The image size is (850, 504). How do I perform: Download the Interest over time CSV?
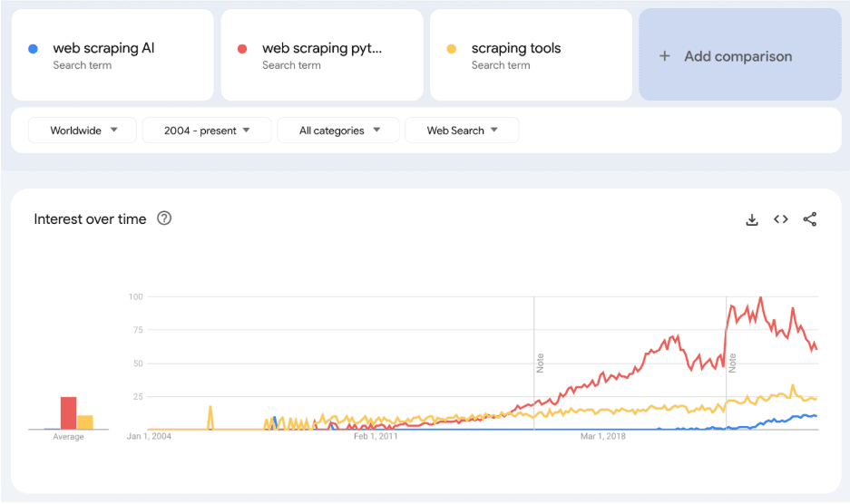751,219
